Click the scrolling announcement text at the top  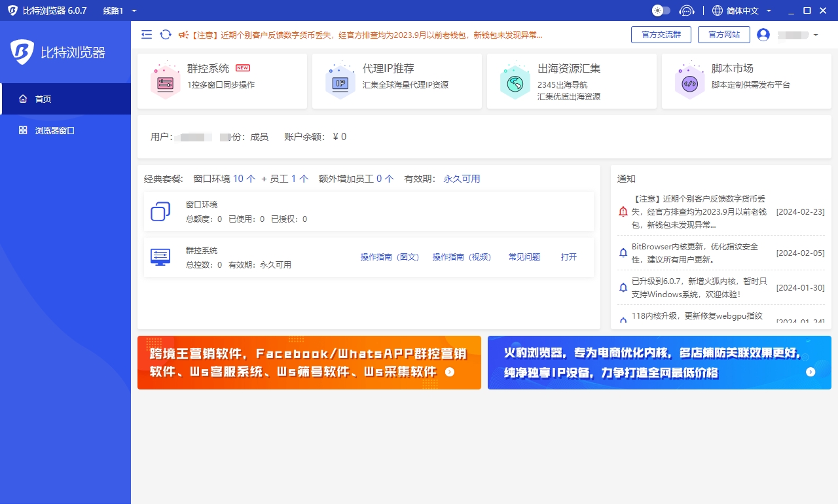367,35
